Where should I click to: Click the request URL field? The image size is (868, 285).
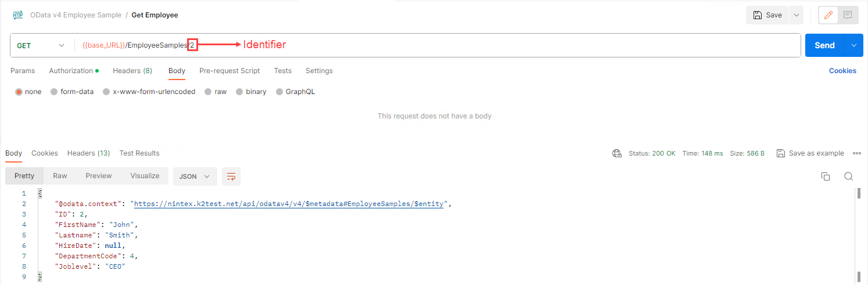click(x=465, y=45)
